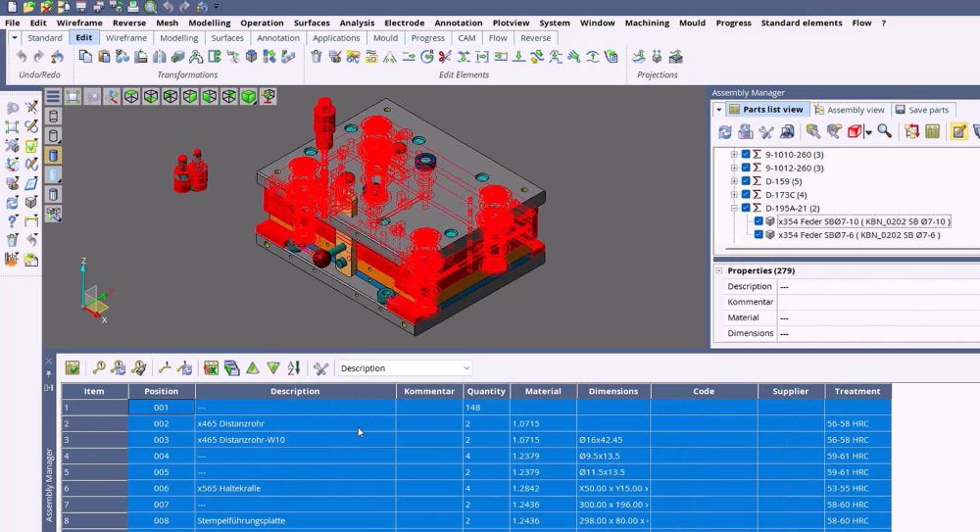Toggle checkbox for x354 Feder SBØ7-6 part
980x532 pixels.
point(758,235)
